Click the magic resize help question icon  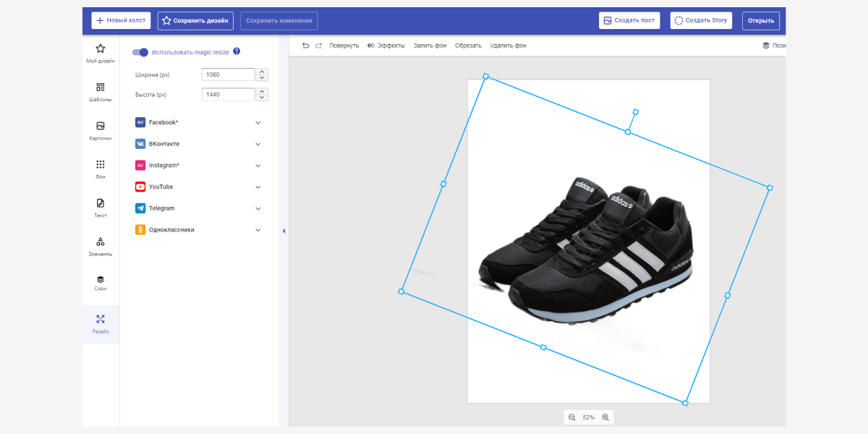237,51
